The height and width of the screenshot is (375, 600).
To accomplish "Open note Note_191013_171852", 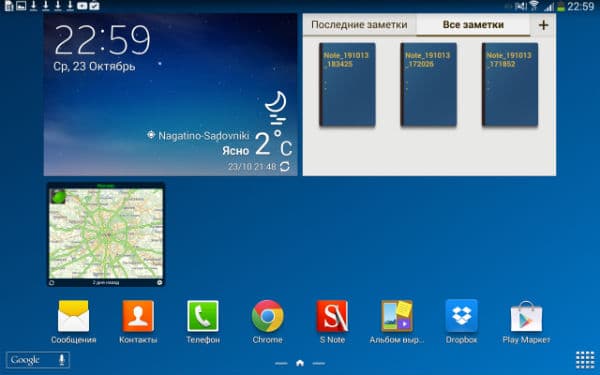I will (x=510, y=85).
